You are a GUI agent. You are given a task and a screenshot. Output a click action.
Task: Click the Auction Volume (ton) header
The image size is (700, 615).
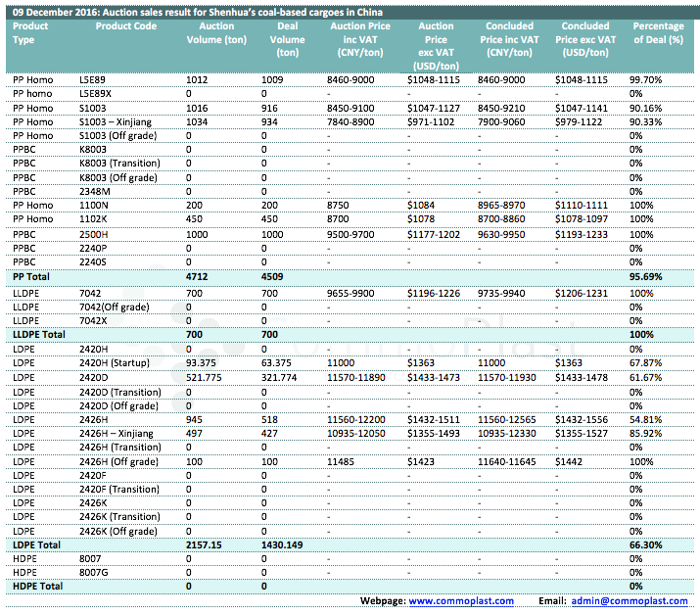click(215, 32)
